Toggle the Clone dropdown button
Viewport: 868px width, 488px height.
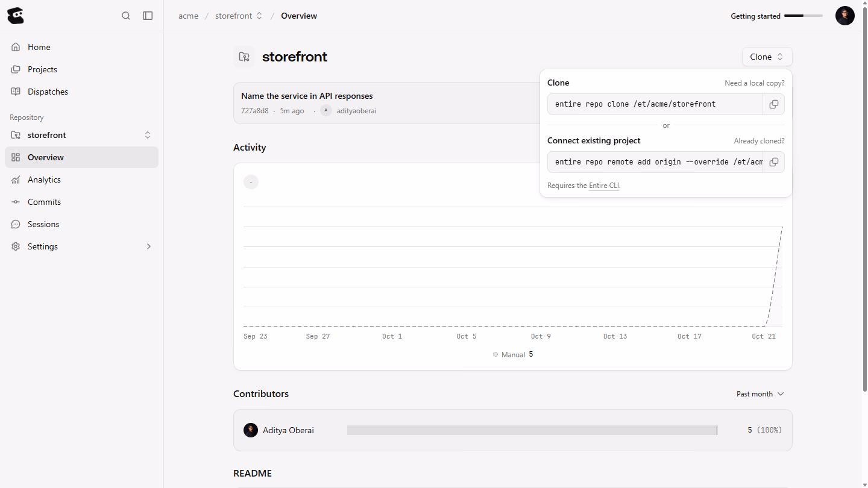pyautogui.click(x=767, y=57)
